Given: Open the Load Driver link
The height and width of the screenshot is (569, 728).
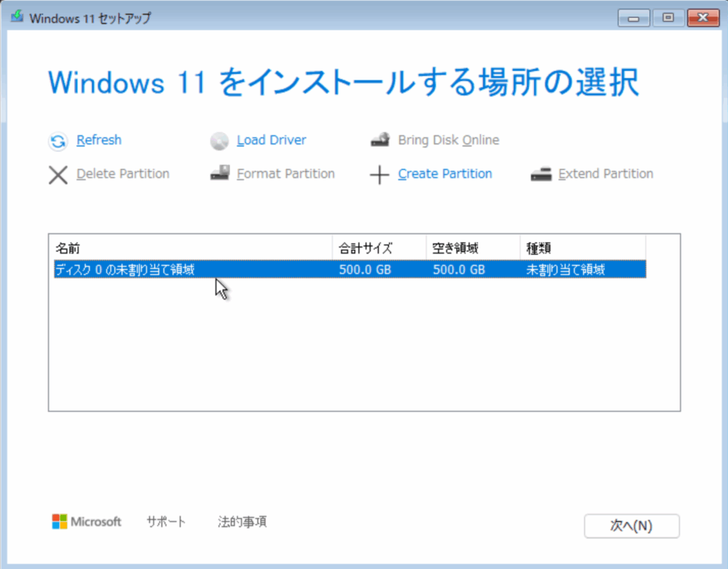Looking at the screenshot, I should point(272,141).
